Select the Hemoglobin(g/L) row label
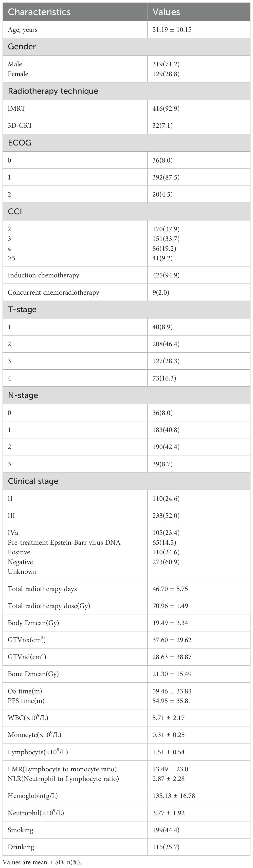Screen dimensions: 253x868 coord(33,796)
